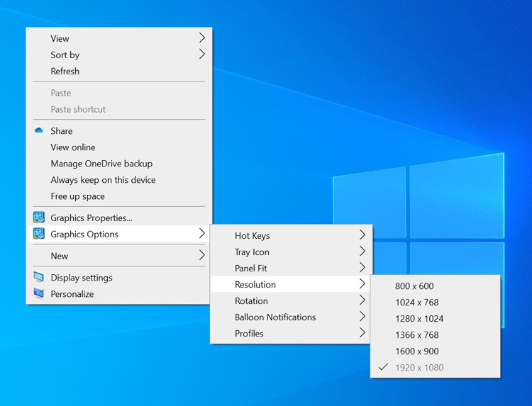Open Display settings

119,278
